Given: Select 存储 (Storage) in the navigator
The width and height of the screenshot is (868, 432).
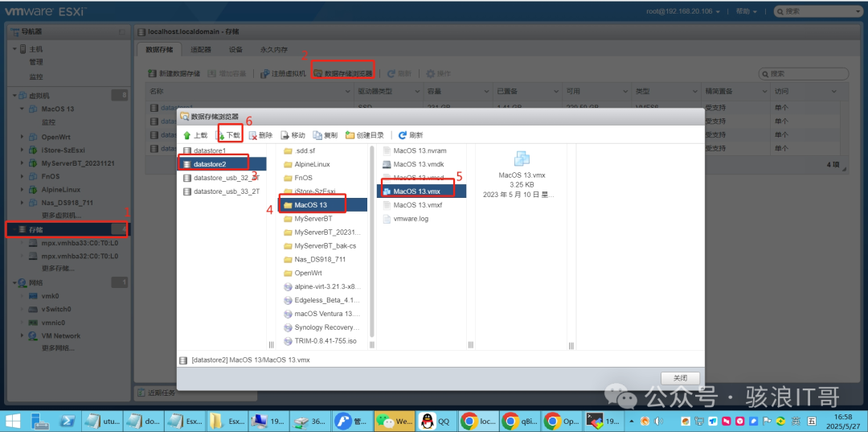Looking at the screenshot, I should (68, 228).
